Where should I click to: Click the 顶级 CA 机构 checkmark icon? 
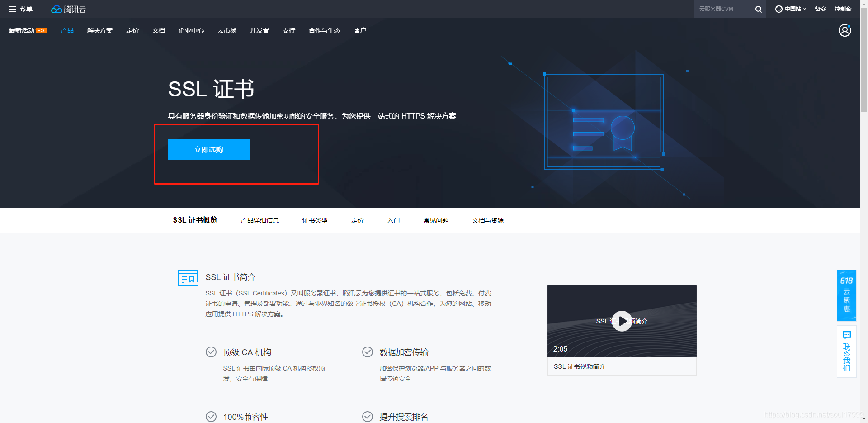(x=211, y=352)
